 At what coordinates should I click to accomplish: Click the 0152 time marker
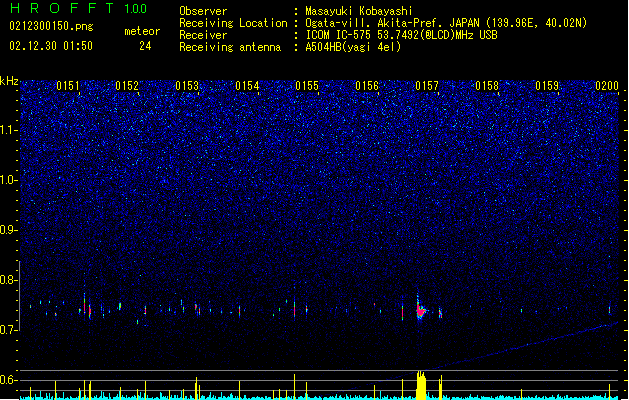point(127,86)
